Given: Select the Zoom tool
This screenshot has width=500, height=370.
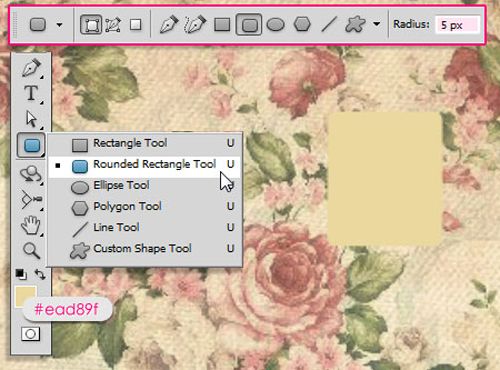Looking at the screenshot, I should click(x=31, y=250).
